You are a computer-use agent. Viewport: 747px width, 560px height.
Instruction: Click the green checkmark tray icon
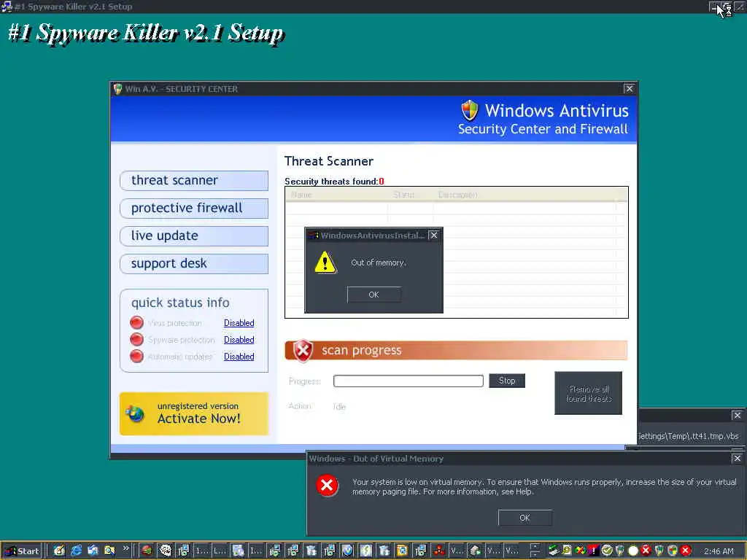tap(606, 551)
